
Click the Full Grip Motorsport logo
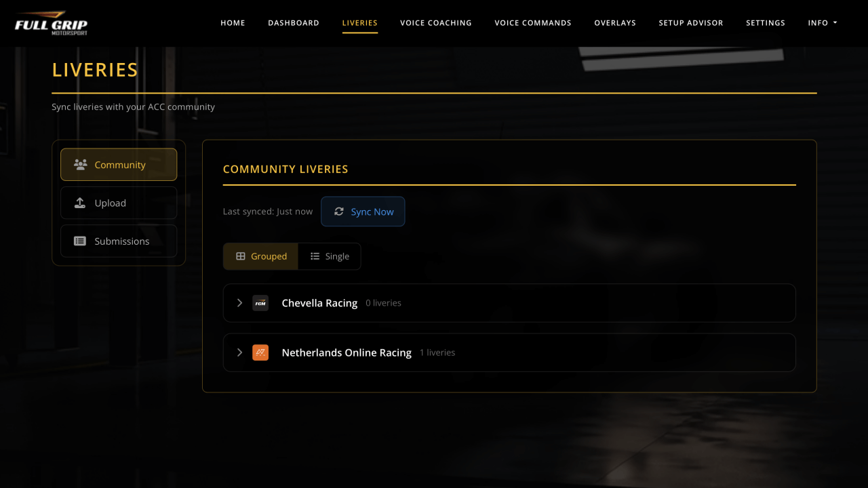(x=52, y=24)
